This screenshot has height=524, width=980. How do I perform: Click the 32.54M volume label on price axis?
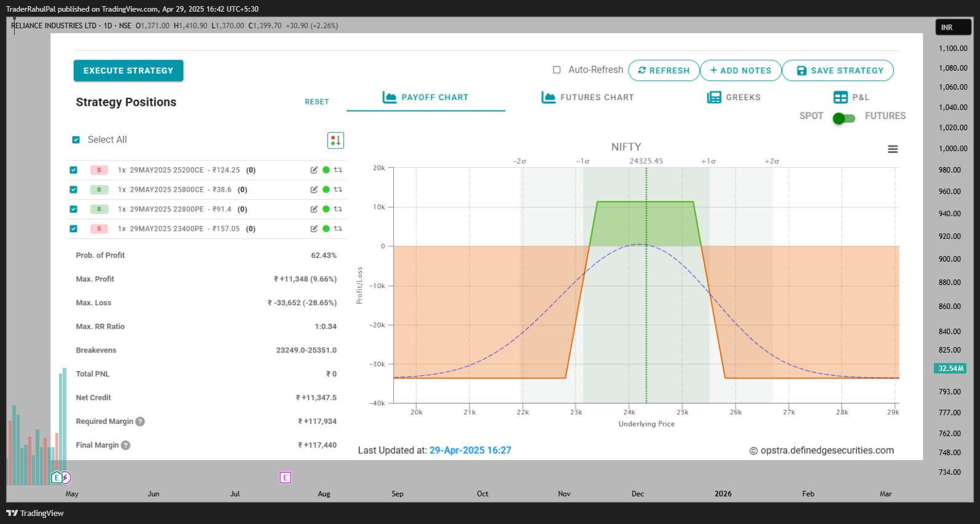pyautogui.click(x=950, y=369)
